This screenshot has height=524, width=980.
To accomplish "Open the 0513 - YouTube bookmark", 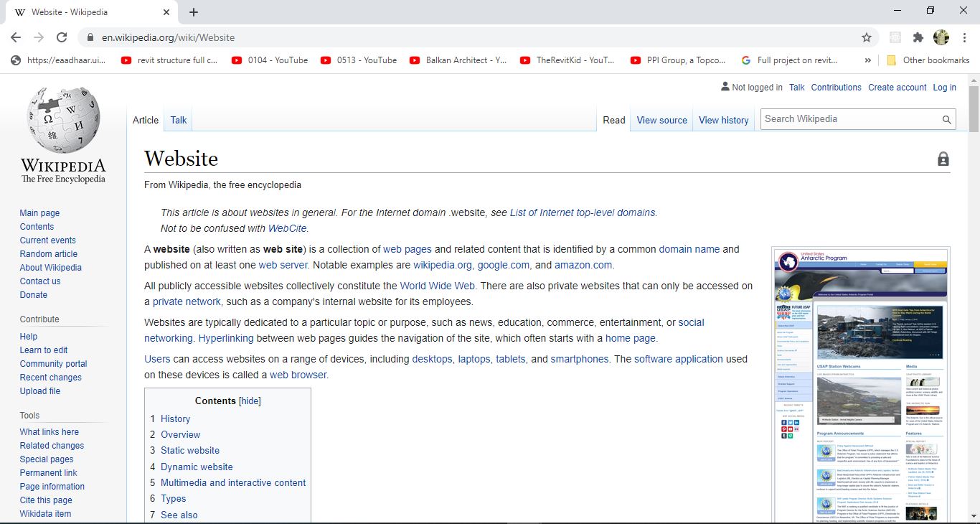I will pos(359,60).
